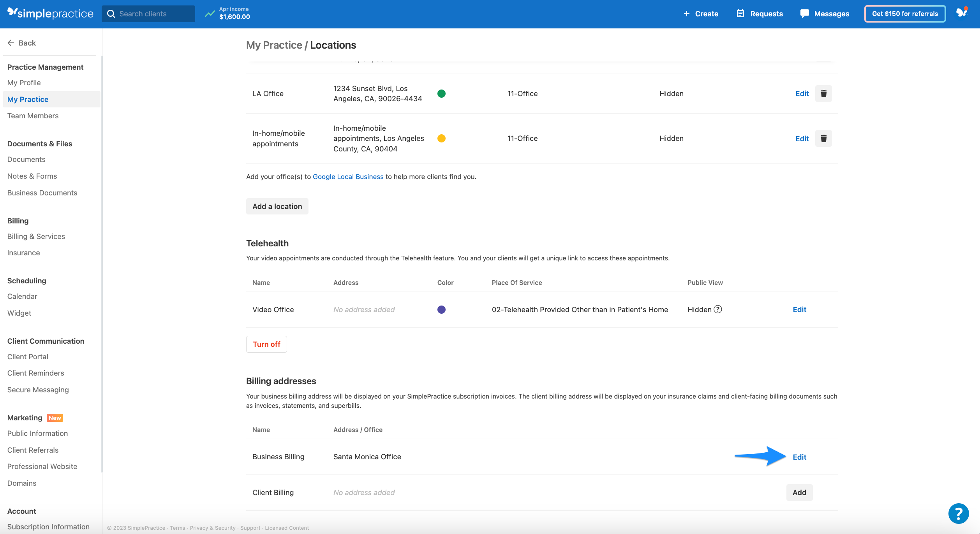Click the Messages chat bubble icon

[x=805, y=14]
